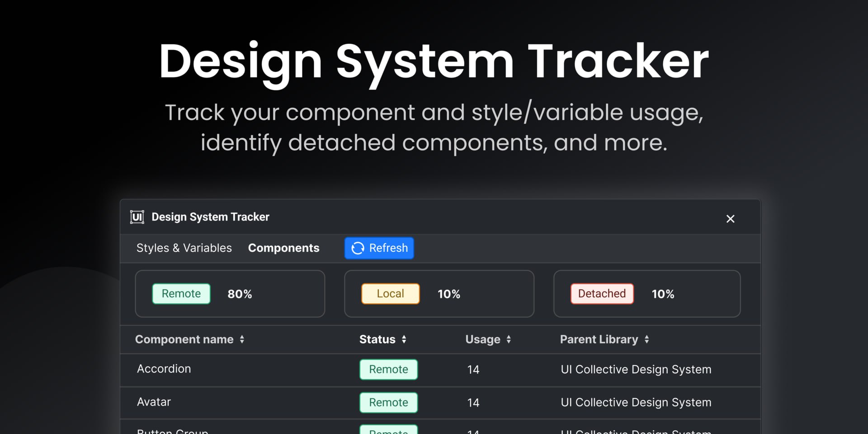Click the Accordion usage count of 14
This screenshot has height=434, width=868.
click(x=473, y=370)
